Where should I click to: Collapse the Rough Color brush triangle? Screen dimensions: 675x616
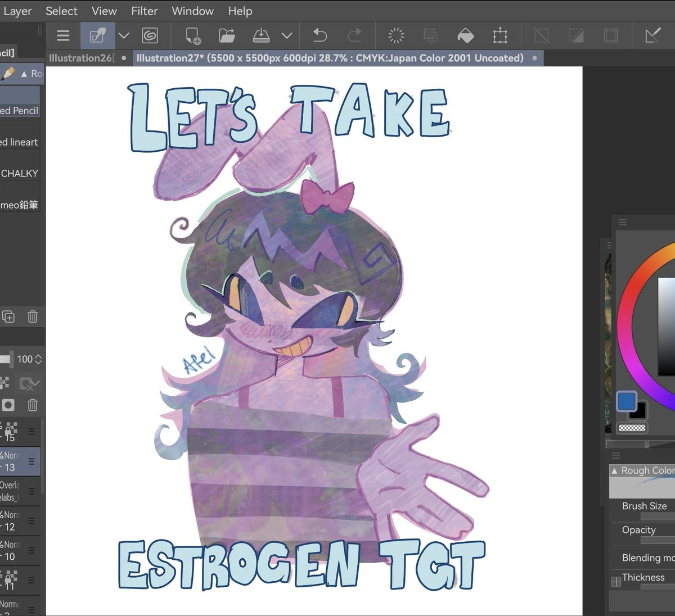click(615, 470)
